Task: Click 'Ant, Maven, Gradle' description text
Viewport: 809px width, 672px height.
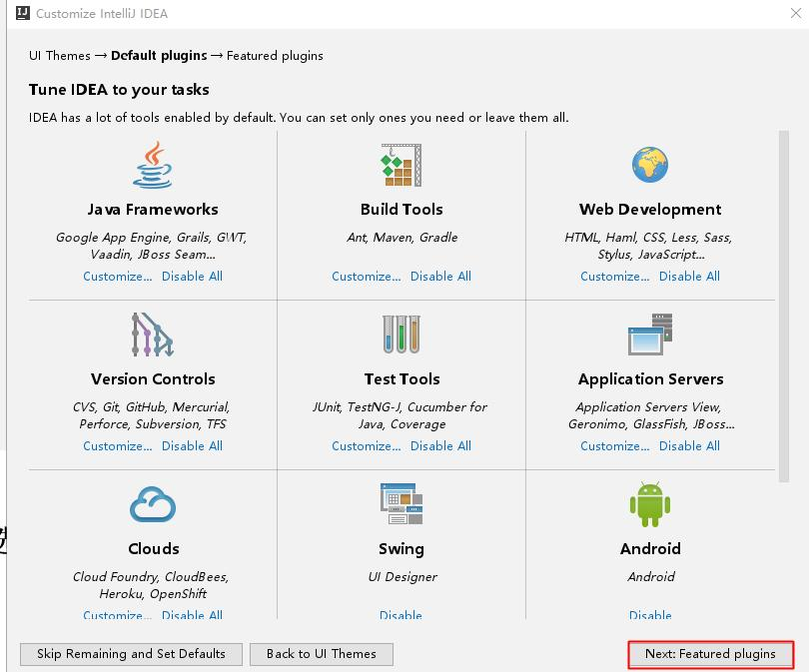Action: click(402, 238)
